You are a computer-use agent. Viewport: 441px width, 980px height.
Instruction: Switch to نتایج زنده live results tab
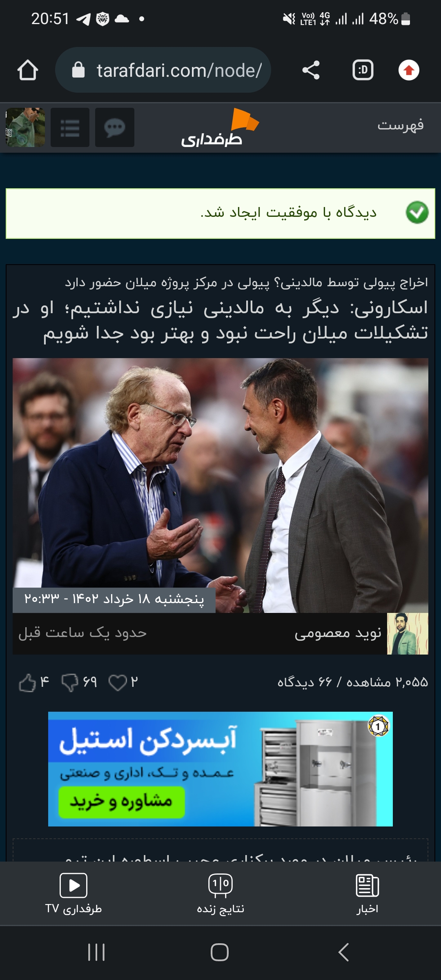click(220, 893)
